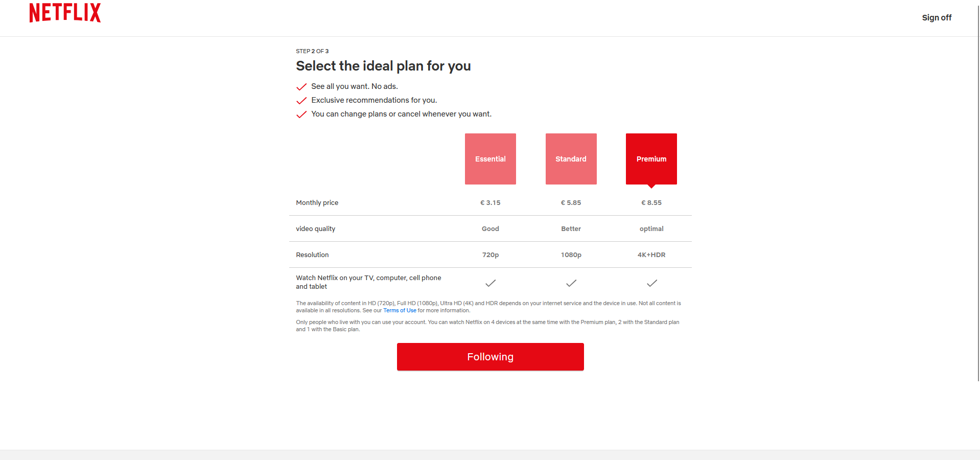
Task: Select the Premium plan tile
Action: click(651, 159)
